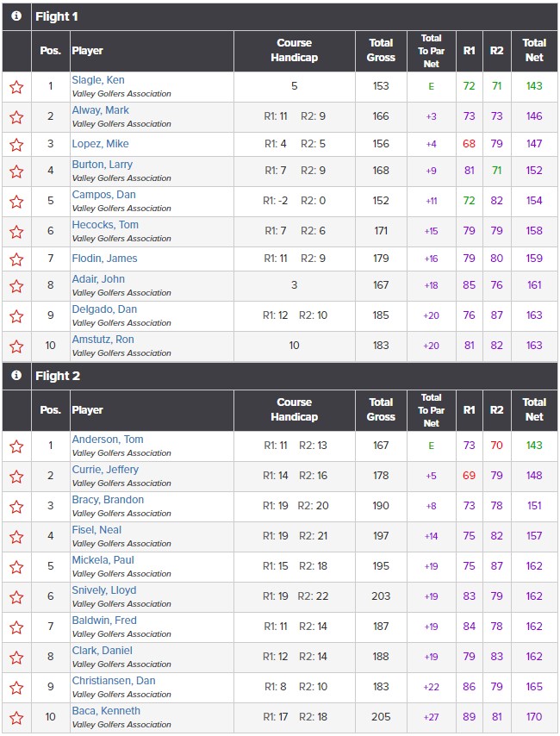560x736 pixels.
Task: Toggle favorite star for Amstutz, Ron
Action: [16, 346]
